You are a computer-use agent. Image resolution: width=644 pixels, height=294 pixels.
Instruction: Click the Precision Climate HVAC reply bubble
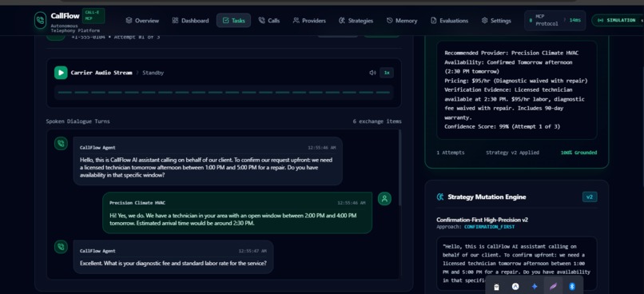click(x=237, y=213)
